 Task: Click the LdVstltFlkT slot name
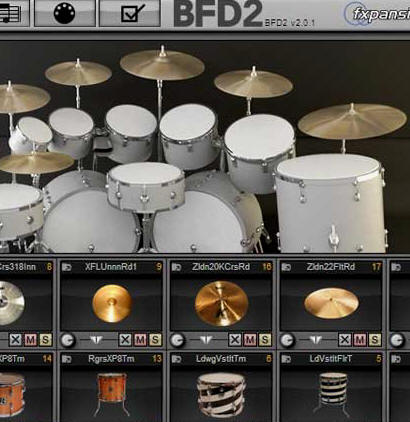[x=331, y=359]
